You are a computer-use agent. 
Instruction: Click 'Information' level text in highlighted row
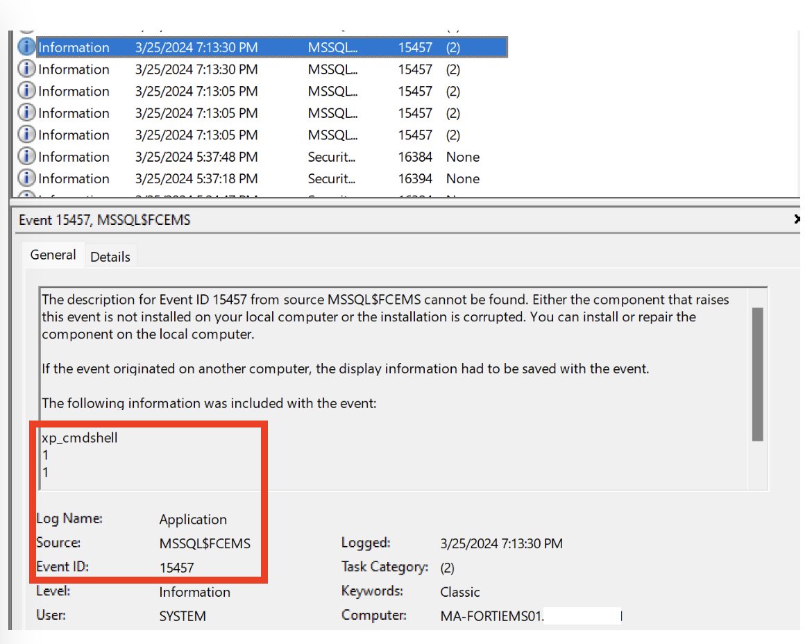(x=74, y=48)
